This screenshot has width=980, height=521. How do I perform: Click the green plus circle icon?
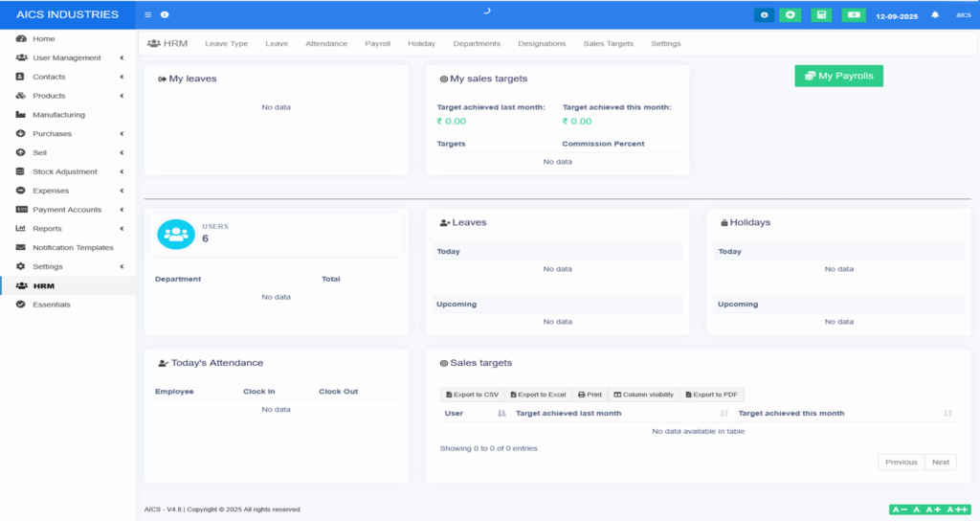[x=790, y=15]
